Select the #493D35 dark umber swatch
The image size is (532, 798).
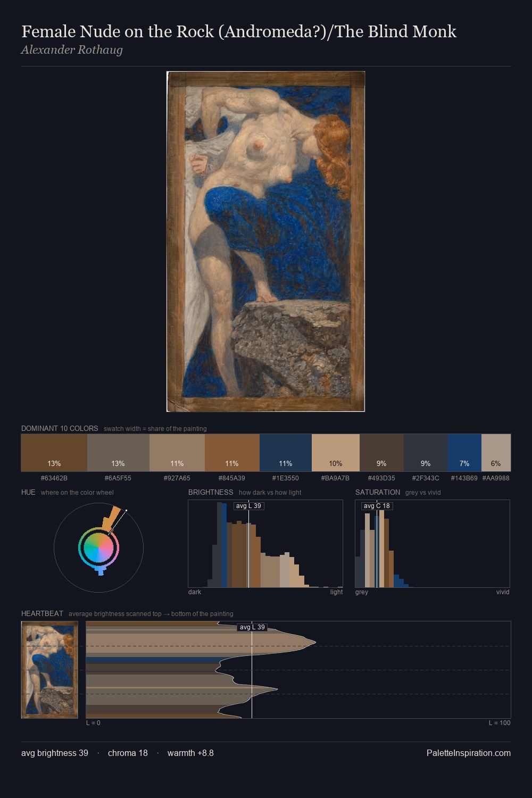pyautogui.click(x=382, y=453)
